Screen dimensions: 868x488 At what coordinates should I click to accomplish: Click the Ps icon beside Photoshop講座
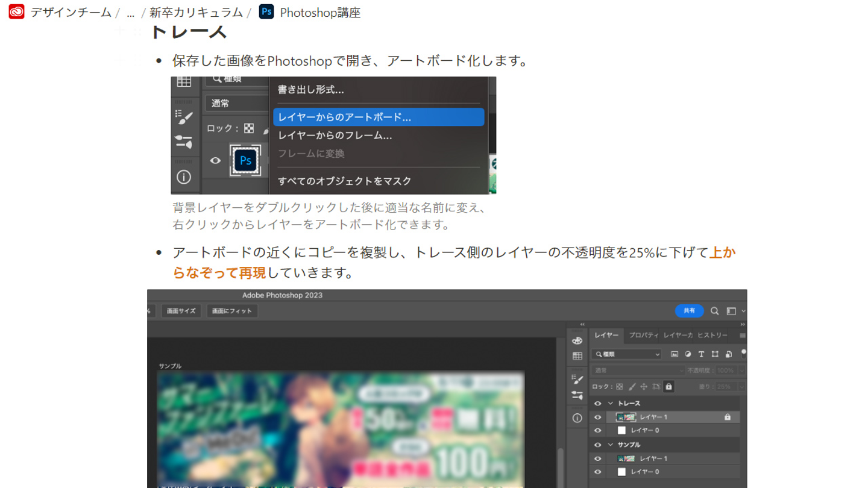(x=266, y=11)
